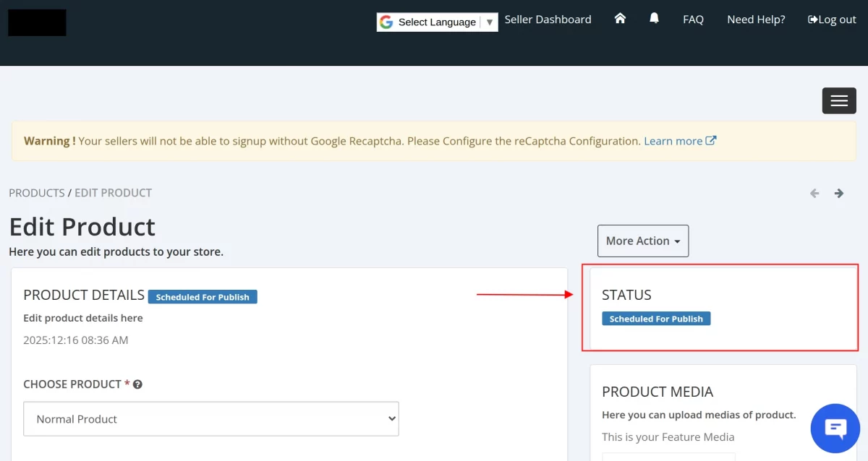This screenshot has height=461, width=868.
Task: Open the FAQ menu item
Action: coord(693,19)
